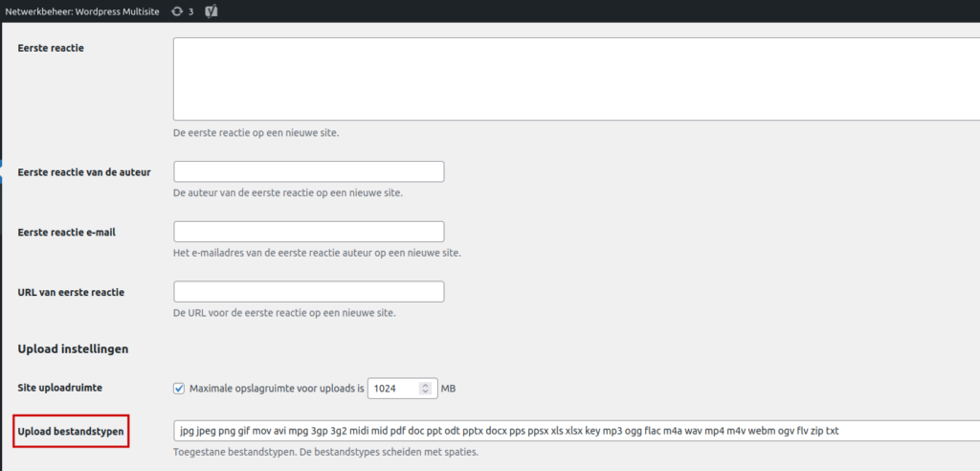Toggle the Maximale opslagruimte voor uploads checkbox

pyautogui.click(x=179, y=389)
